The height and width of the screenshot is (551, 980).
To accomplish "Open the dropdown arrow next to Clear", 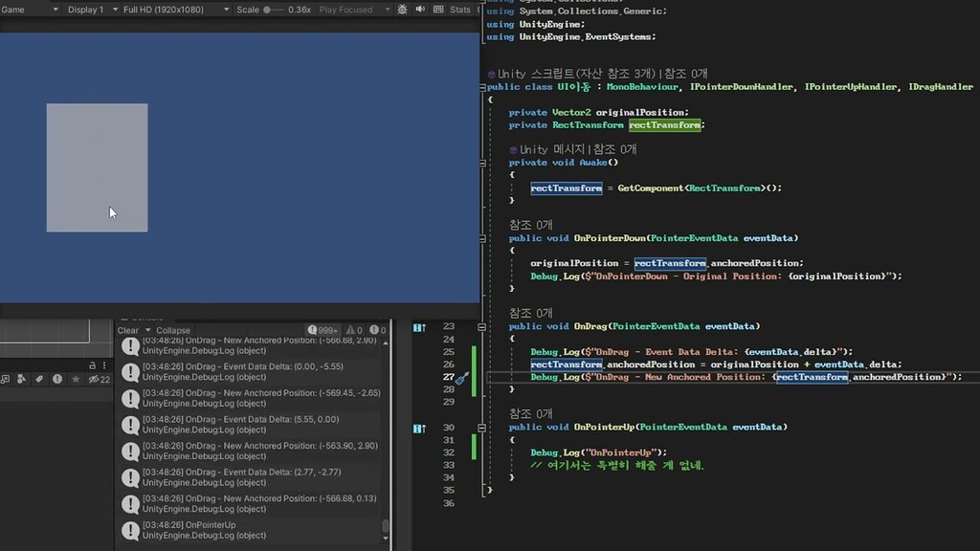I will 147,330.
